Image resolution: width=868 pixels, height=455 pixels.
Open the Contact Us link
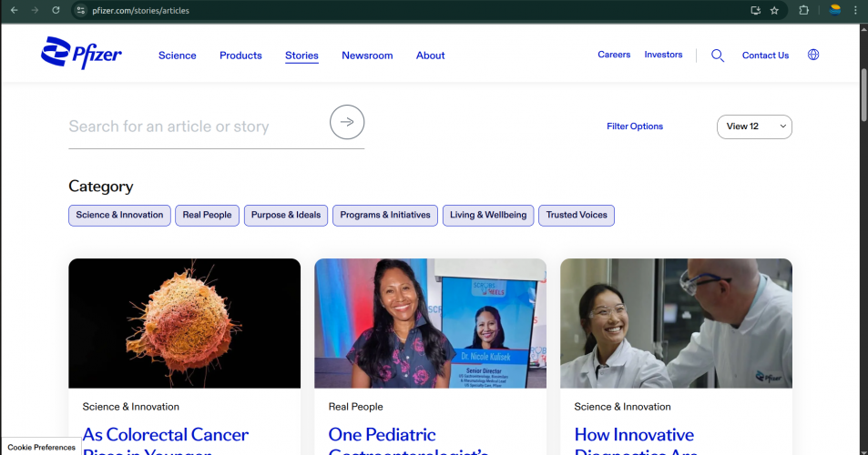(765, 56)
